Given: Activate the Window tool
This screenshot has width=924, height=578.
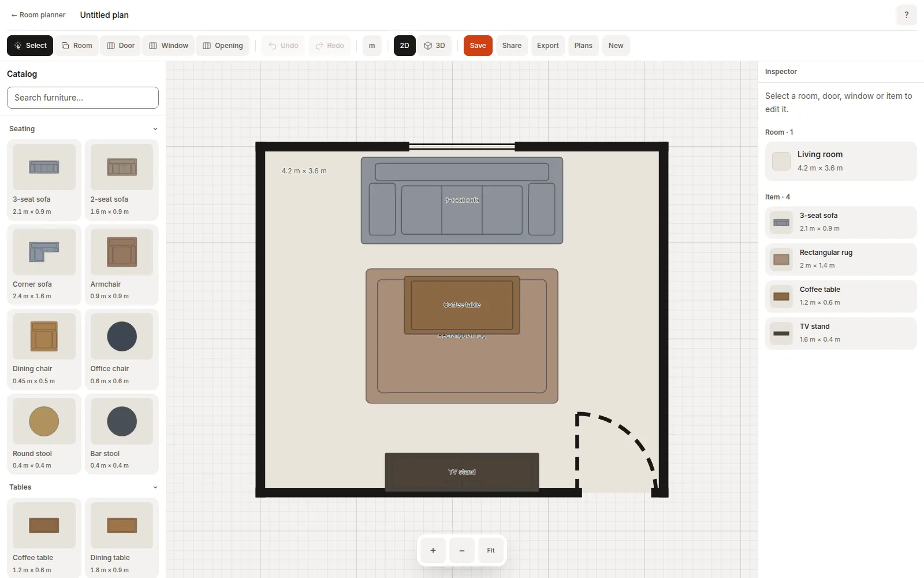Looking at the screenshot, I should (x=169, y=46).
